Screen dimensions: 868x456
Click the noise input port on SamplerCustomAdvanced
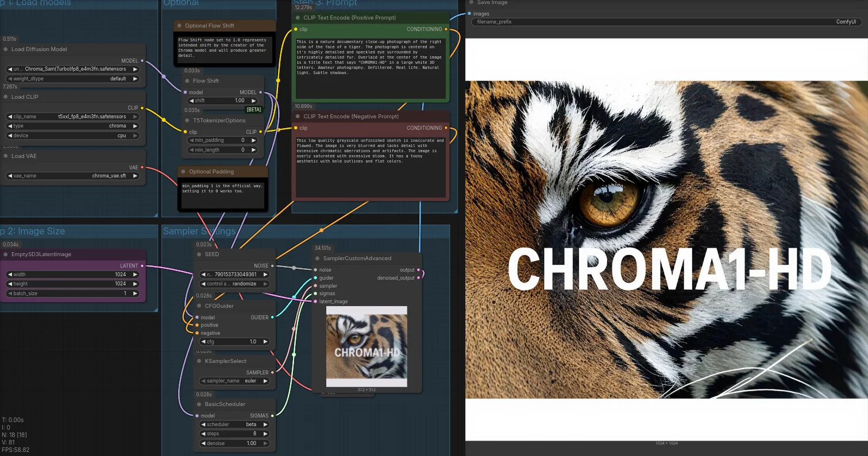tap(315, 270)
